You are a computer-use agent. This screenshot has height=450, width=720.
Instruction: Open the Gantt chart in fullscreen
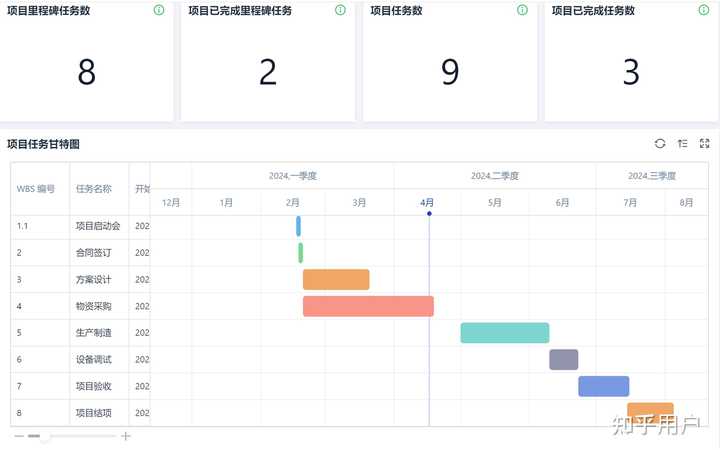(x=704, y=144)
